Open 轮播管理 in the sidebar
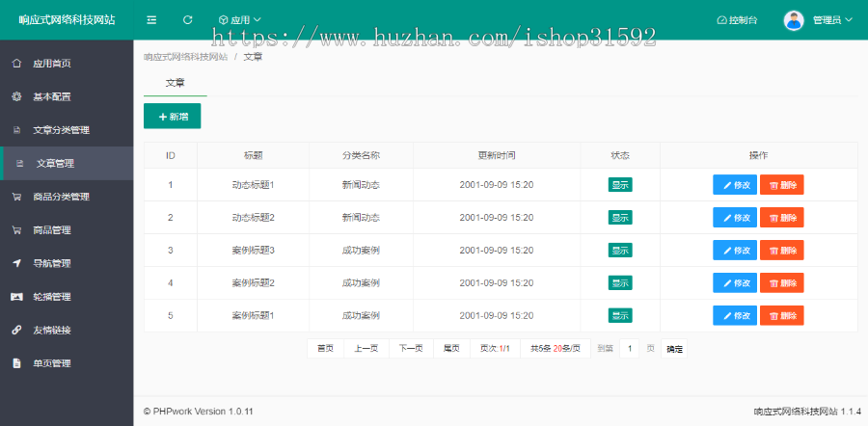Viewport: 868px width, 426px height. point(51,297)
